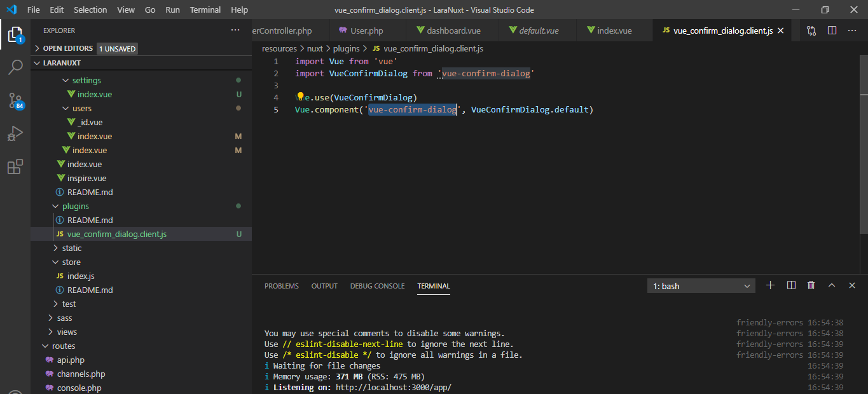This screenshot has height=394, width=868.
Task: Switch to the index.vue editor tab
Action: (x=614, y=31)
